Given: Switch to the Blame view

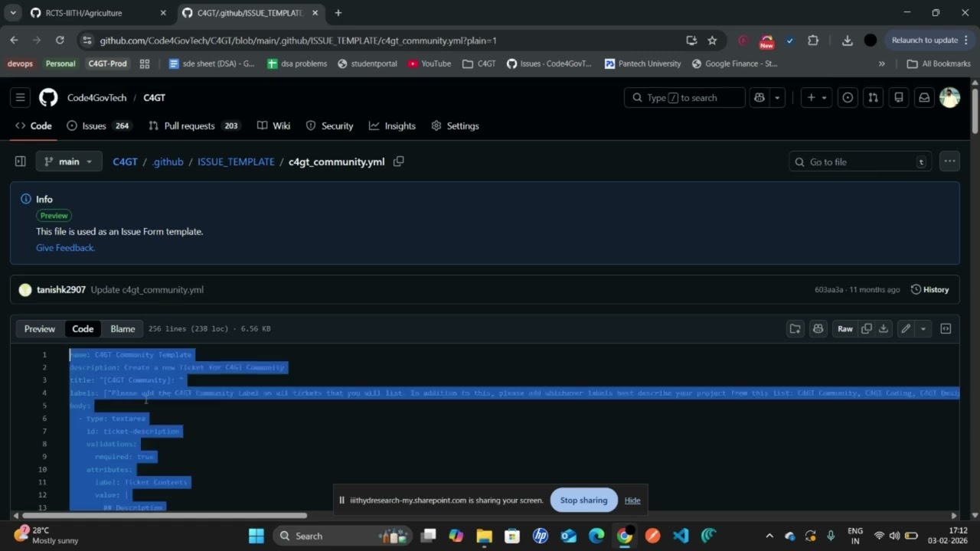Looking at the screenshot, I should pos(122,328).
